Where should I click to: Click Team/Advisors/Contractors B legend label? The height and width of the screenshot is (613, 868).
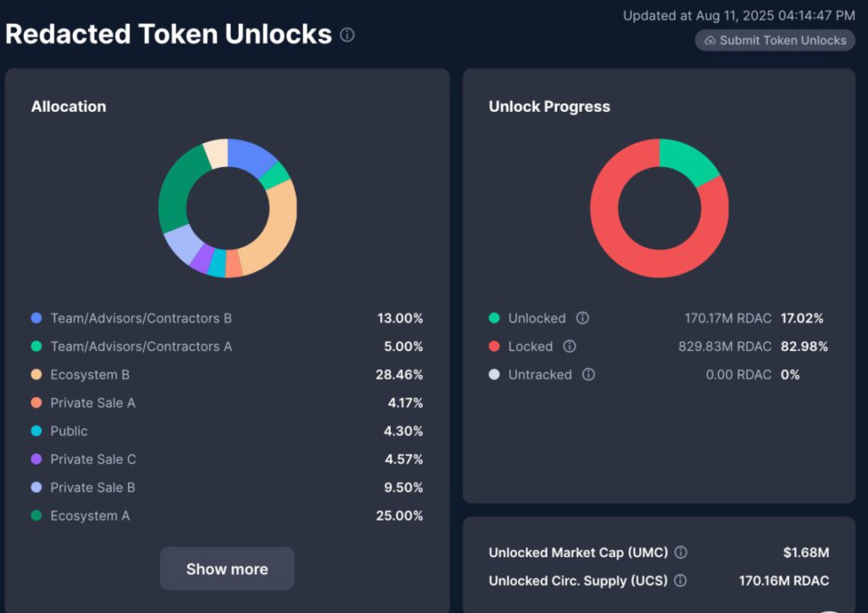[141, 318]
